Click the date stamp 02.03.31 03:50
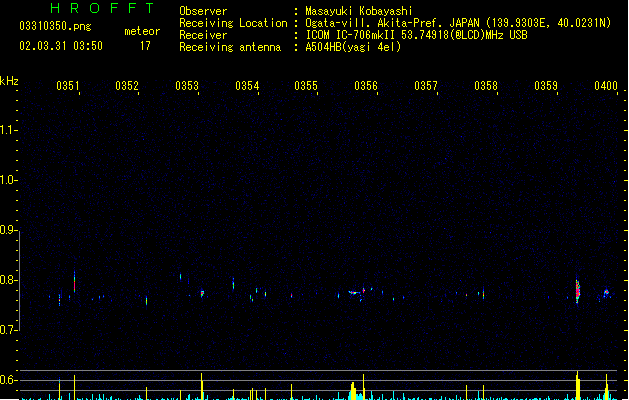 [61, 46]
